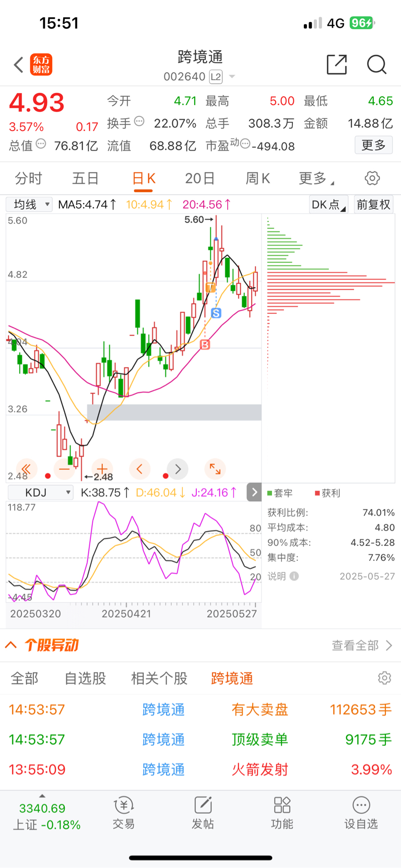
Task: Open the 顶级卖单 9175手 row
Action: (200, 740)
